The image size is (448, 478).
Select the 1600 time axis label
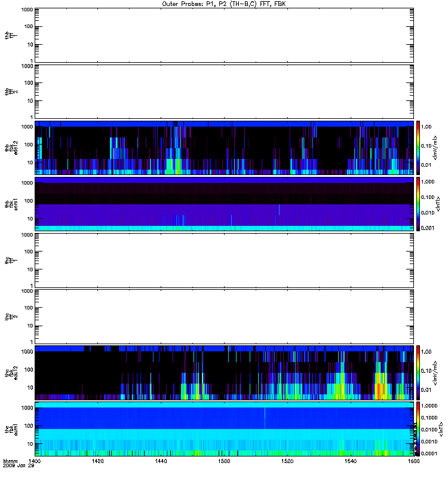pyautogui.click(x=413, y=461)
